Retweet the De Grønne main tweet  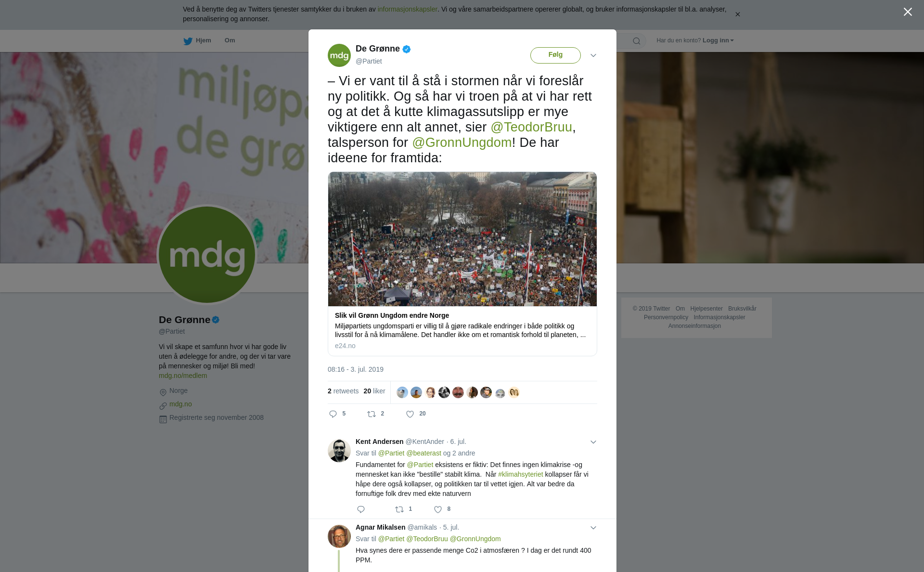(x=372, y=414)
